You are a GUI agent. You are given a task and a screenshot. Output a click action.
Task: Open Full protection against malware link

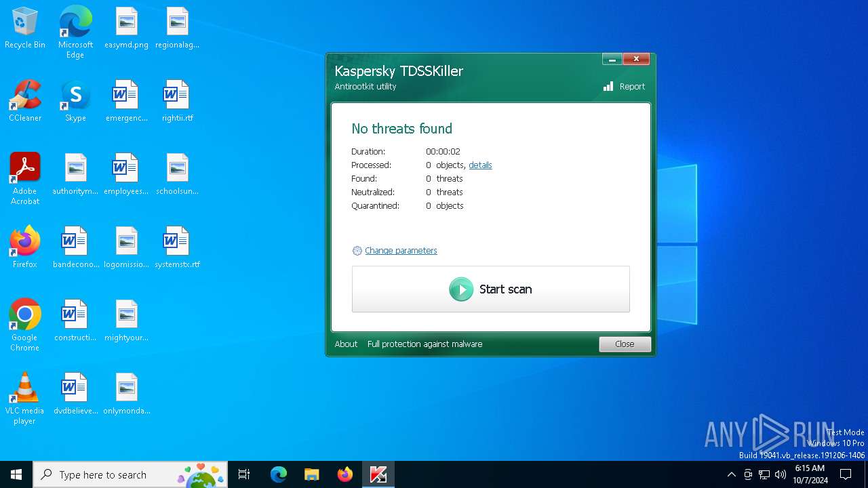[425, 344]
